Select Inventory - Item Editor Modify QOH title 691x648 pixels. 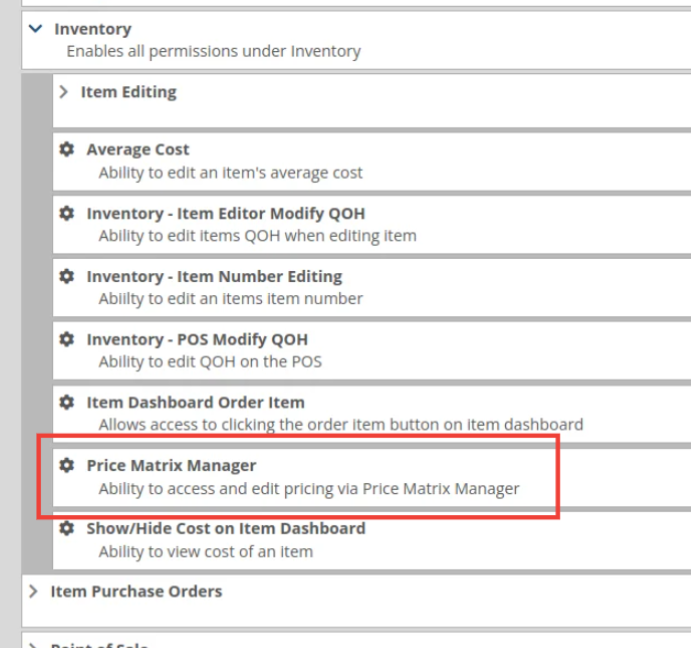[225, 213]
